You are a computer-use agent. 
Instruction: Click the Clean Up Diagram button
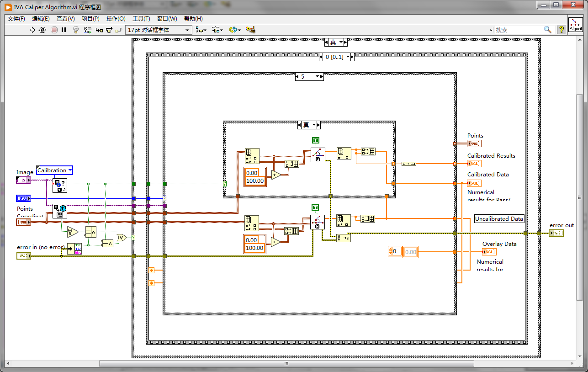click(250, 30)
